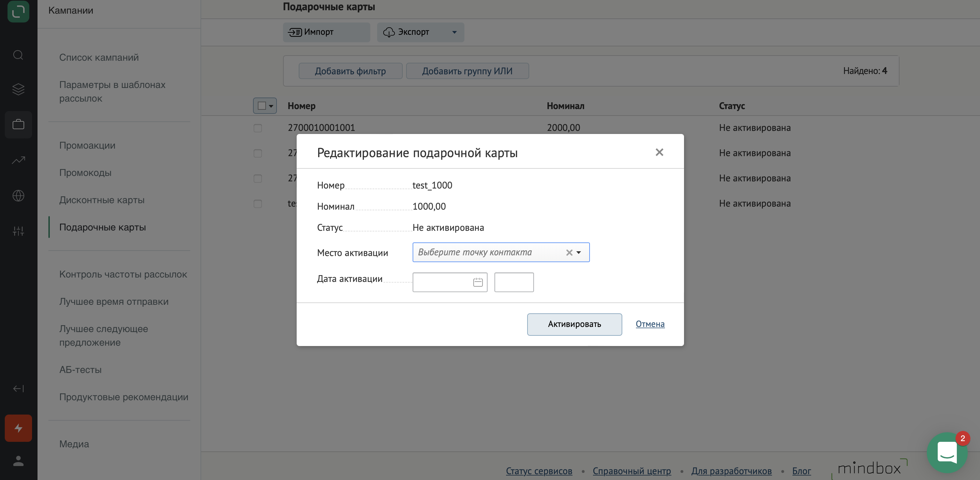Screen dimensions: 980x480
Task: Open Медиа menu item
Action: (x=74, y=444)
